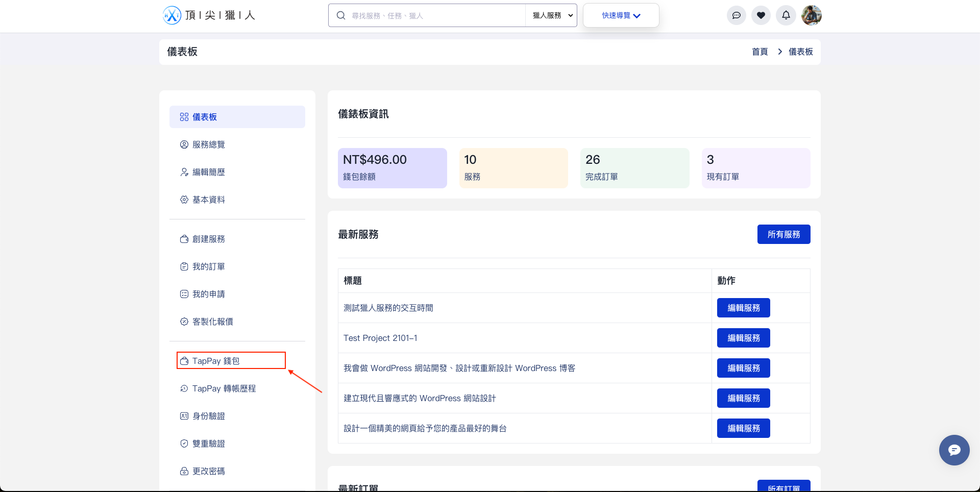The height and width of the screenshot is (492, 980).
Task: Click the user profile avatar
Action: point(811,15)
